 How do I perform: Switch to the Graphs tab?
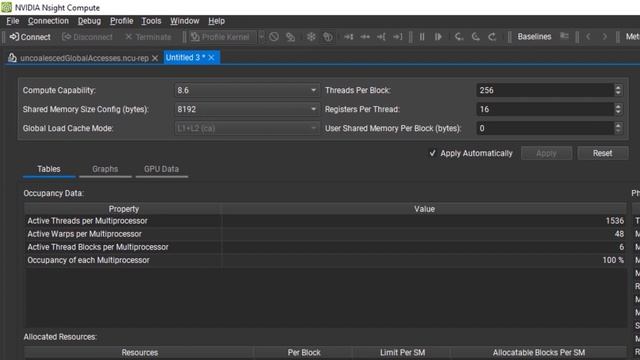105,169
